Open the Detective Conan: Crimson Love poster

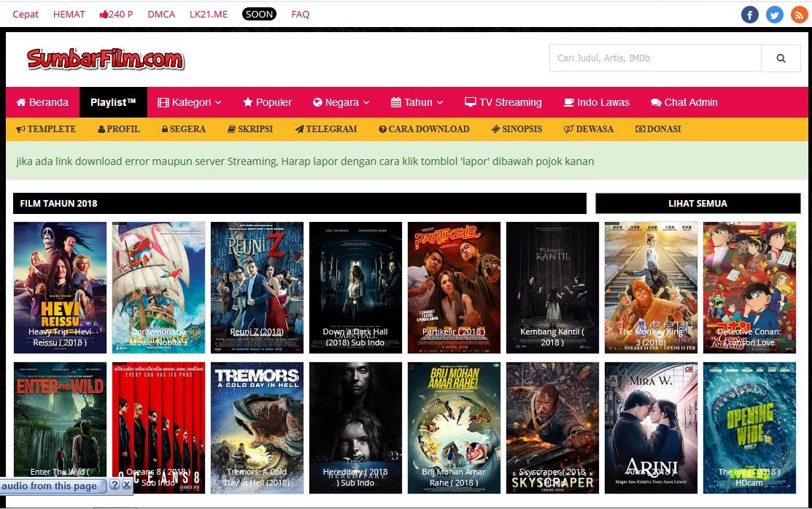(749, 288)
